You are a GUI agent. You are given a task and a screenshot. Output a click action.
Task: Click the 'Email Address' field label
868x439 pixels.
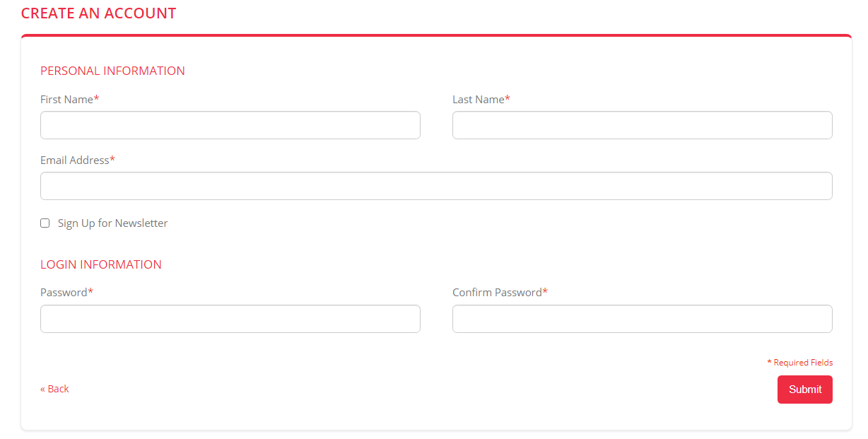tap(74, 160)
